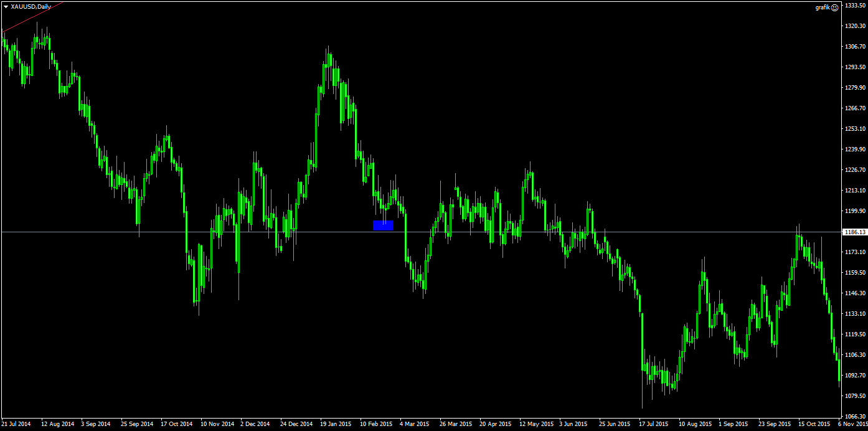868x431 pixels.
Task: Click the 1333.50 price scale label
Action: [854, 5]
